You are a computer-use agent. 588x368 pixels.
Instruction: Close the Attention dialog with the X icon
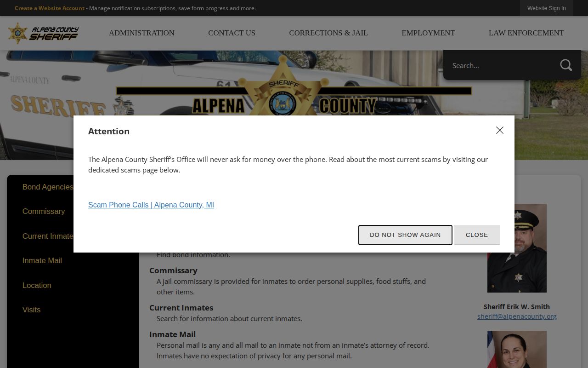pyautogui.click(x=500, y=130)
